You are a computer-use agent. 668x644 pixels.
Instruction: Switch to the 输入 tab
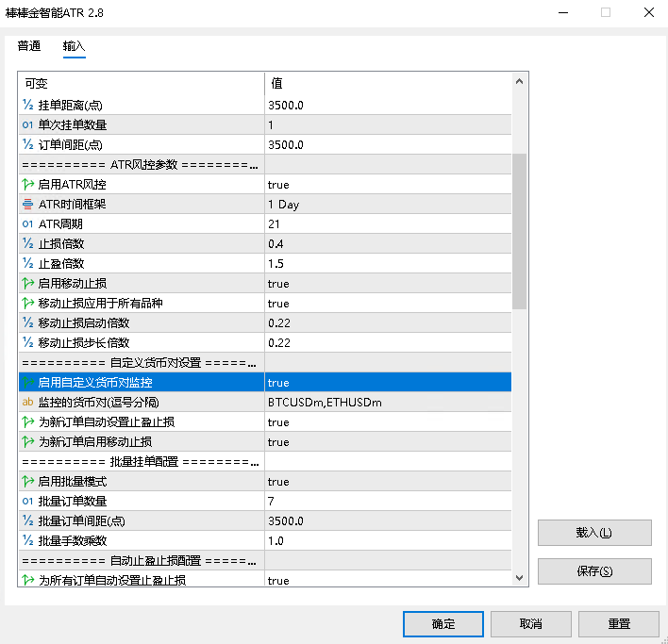pos(75,45)
